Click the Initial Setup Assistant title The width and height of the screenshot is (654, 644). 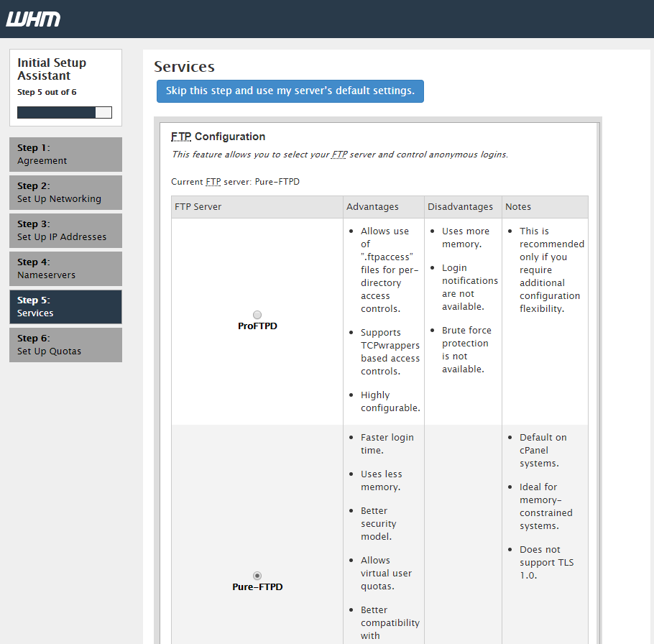(x=52, y=69)
